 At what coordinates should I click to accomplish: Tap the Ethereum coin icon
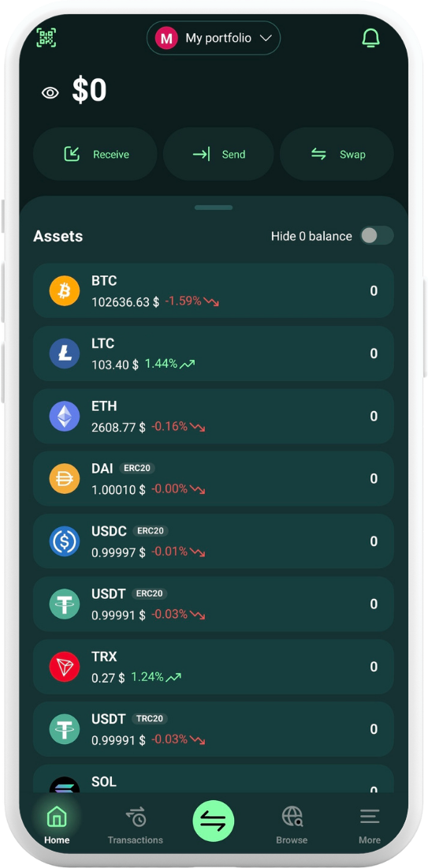65,416
